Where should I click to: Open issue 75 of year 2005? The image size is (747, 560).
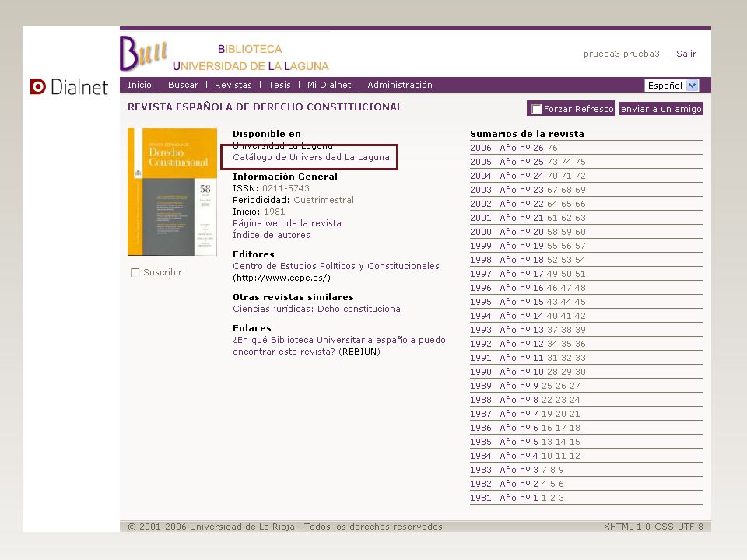580,162
